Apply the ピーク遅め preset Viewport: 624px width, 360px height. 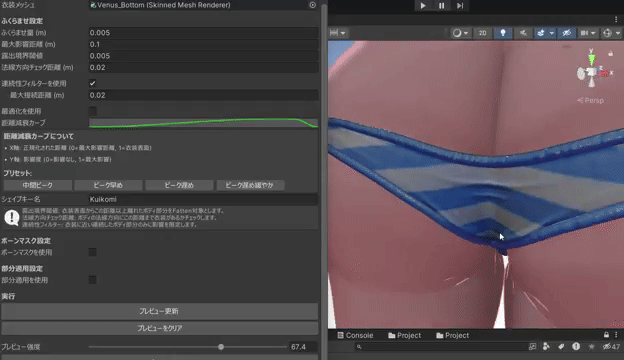[x=179, y=185]
